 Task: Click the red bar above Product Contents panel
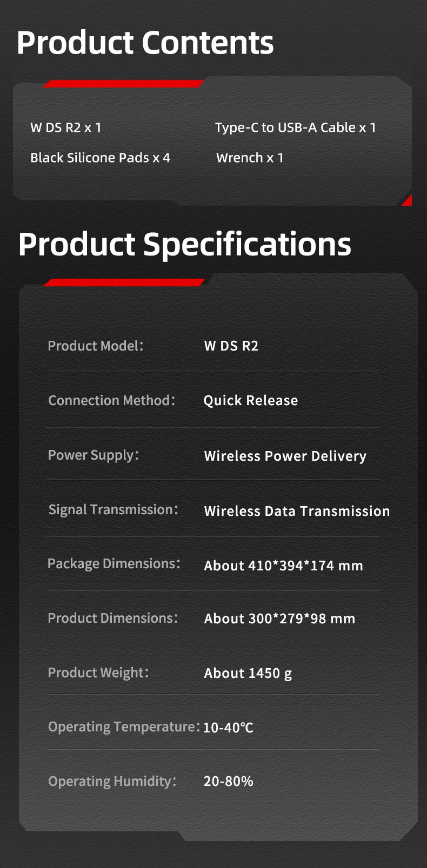123,83
